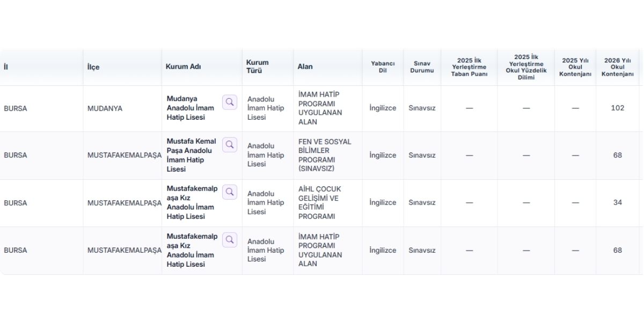
Task: Click the 102 quota value for Mudanya
Action: pos(618,108)
